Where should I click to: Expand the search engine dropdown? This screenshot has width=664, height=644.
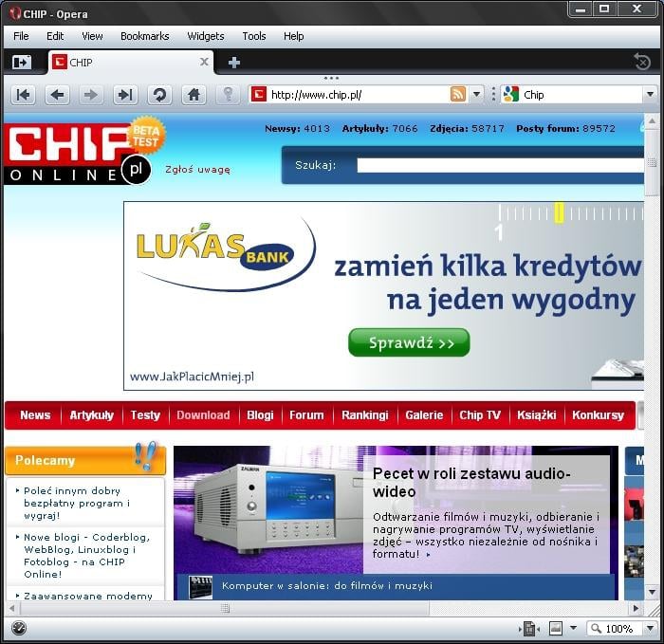(650, 94)
